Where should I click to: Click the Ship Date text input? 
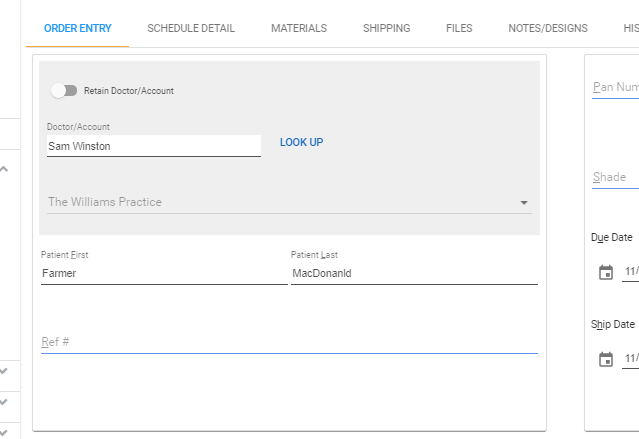click(x=631, y=359)
